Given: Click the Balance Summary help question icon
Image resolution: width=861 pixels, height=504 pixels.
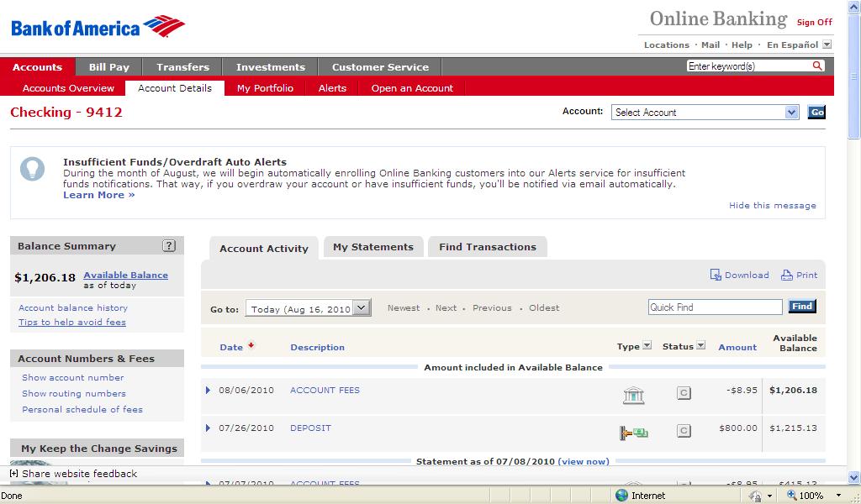Looking at the screenshot, I should [169, 246].
